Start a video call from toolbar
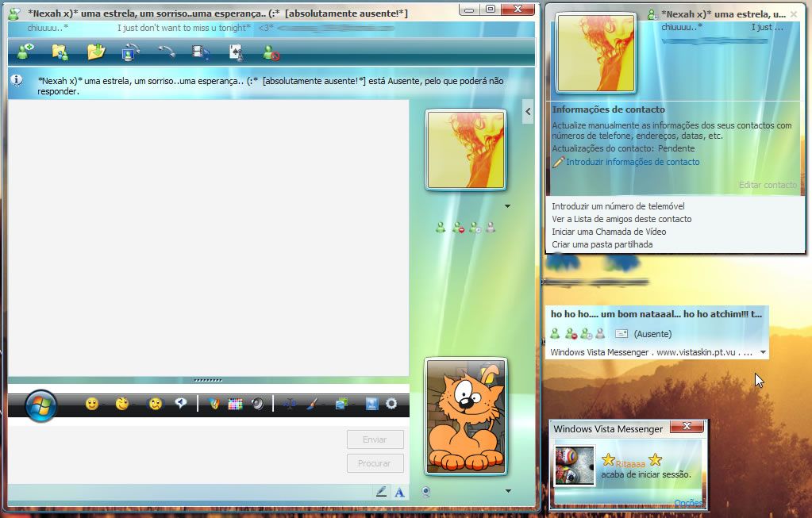This screenshot has height=518, width=812. click(x=130, y=52)
